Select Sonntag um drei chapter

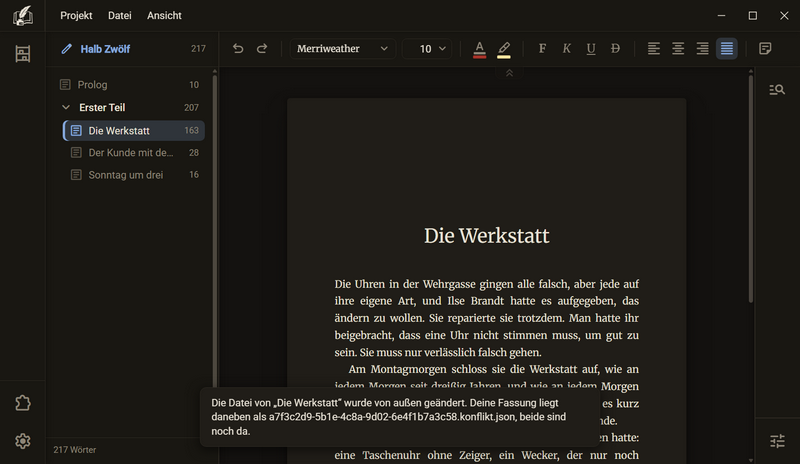[134, 175]
